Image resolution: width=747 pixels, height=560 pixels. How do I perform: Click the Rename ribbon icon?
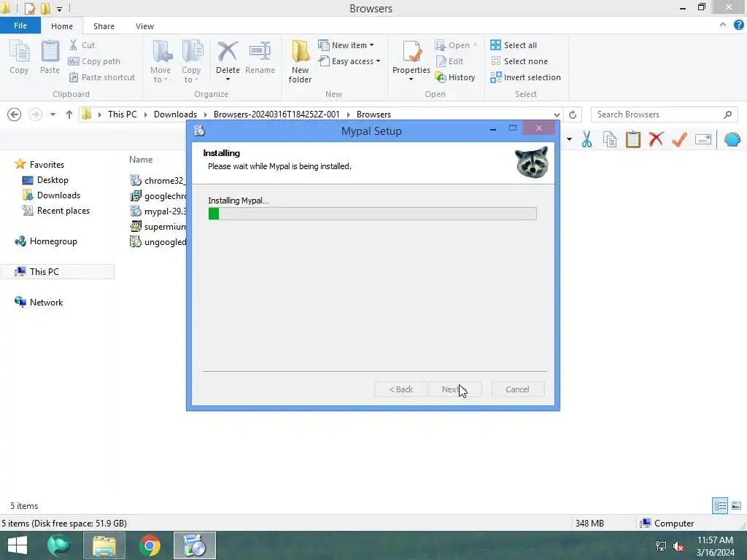tap(260, 52)
